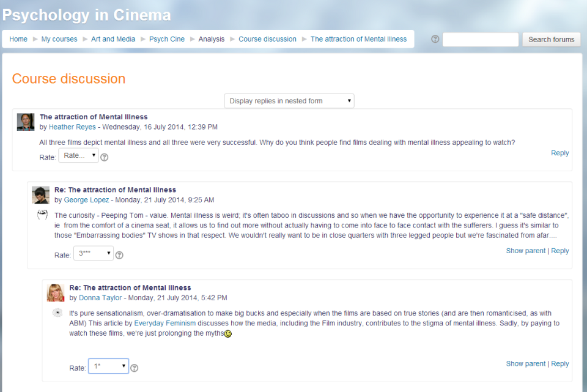Click Heather Reyes profile picture
This screenshot has height=392, width=587.
[26, 122]
